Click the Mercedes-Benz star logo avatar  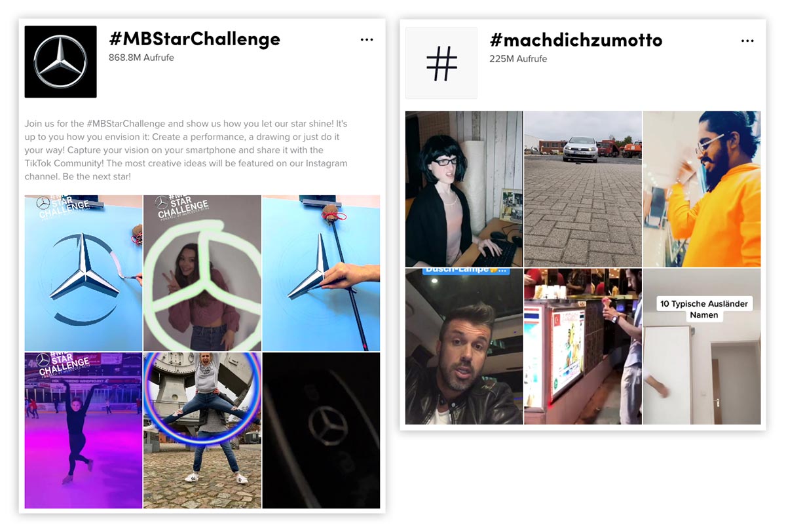[60, 62]
